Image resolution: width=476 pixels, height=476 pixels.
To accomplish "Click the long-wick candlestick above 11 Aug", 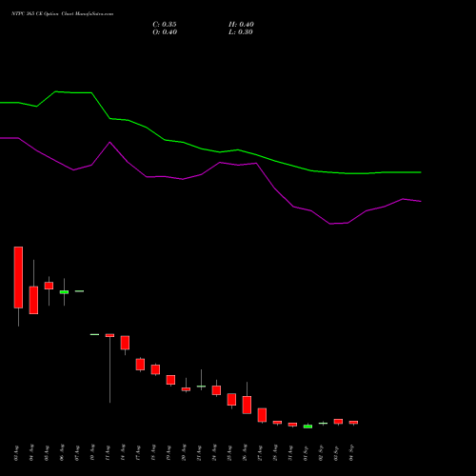I will pos(109,335).
